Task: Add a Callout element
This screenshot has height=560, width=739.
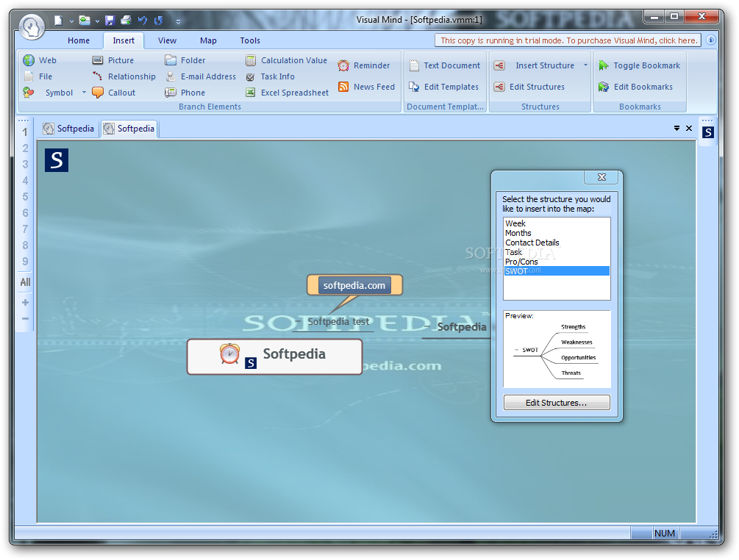Action: tap(113, 93)
